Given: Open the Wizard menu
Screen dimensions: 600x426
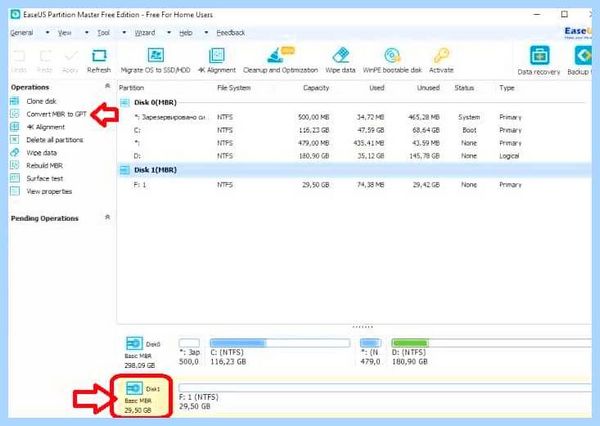Looking at the screenshot, I should pyautogui.click(x=145, y=33).
